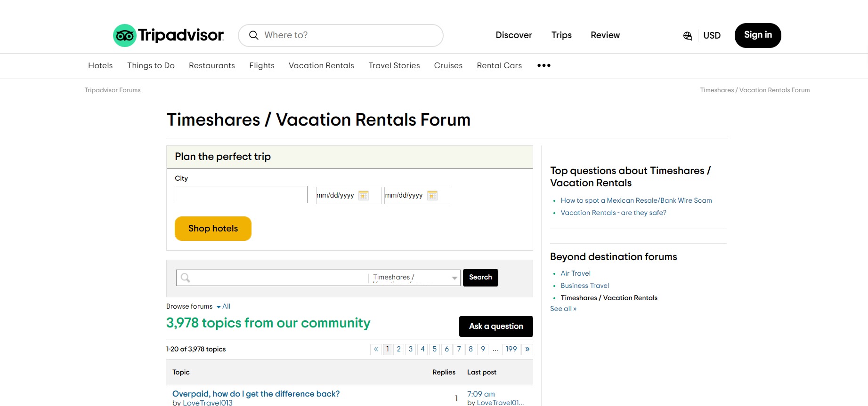Click the Replies column header
This screenshot has width=868, height=406.
[444, 372]
